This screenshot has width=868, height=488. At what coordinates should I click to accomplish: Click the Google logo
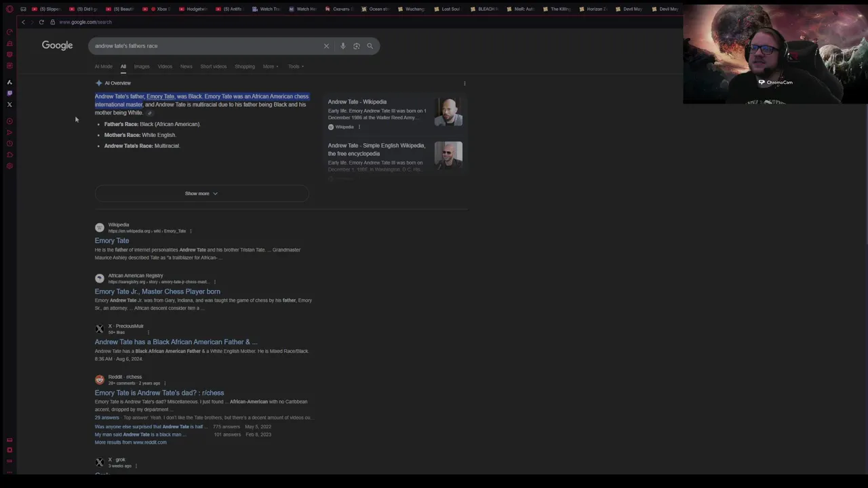click(57, 45)
